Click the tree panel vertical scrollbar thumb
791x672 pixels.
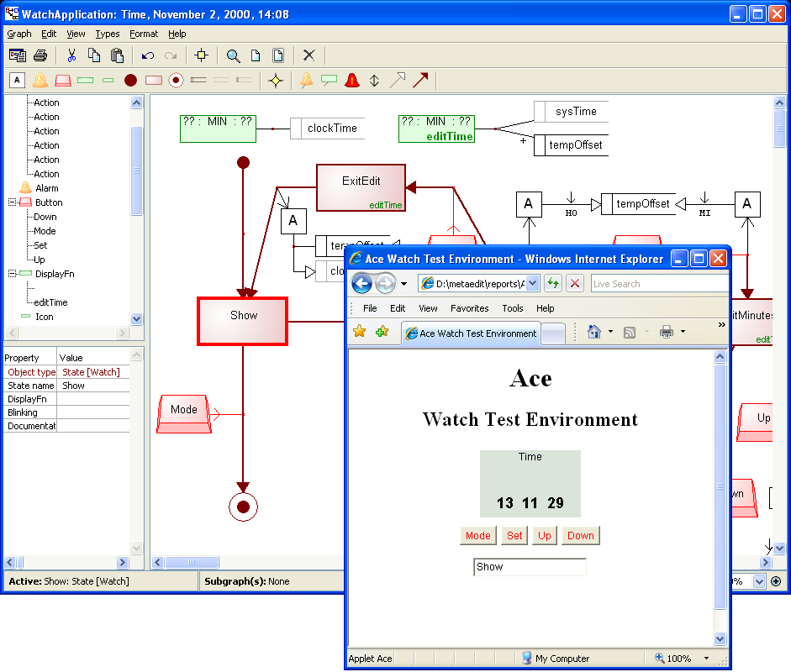[x=136, y=171]
